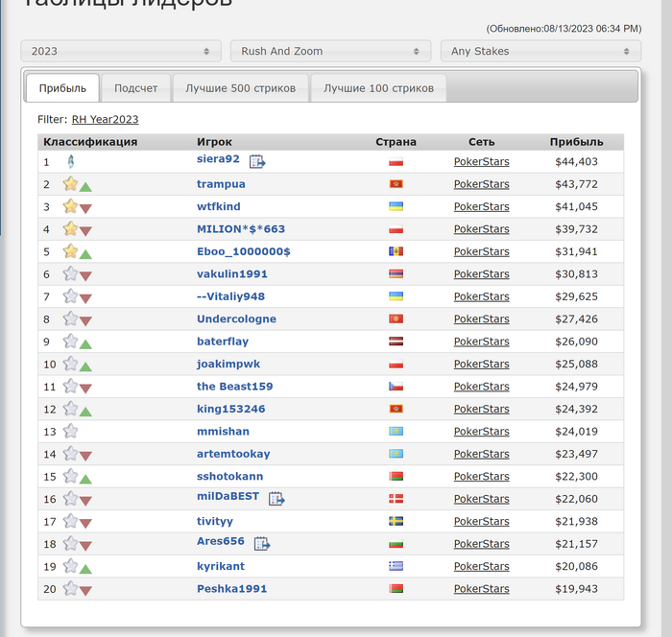Open the Any Stakes dropdown
The width and height of the screenshot is (672, 637).
tap(540, 51)
